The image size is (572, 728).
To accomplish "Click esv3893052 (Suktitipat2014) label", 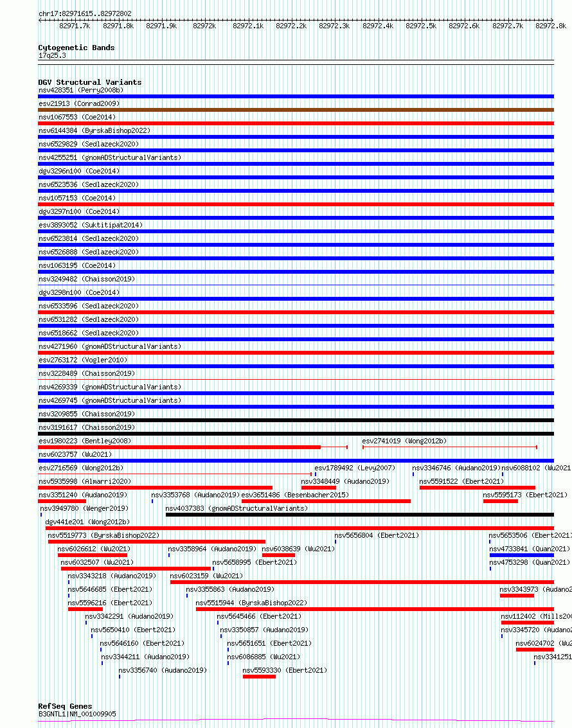I will [x=91, y=225].
